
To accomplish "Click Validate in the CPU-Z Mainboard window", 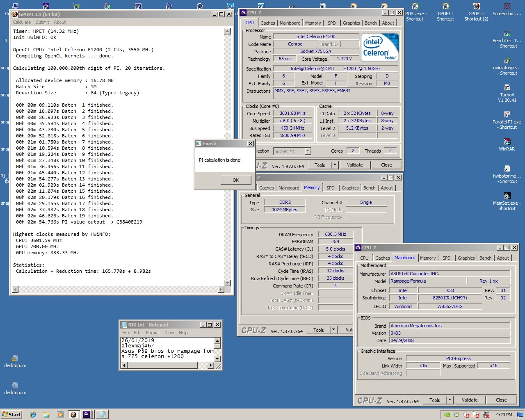I will point(470,400).
